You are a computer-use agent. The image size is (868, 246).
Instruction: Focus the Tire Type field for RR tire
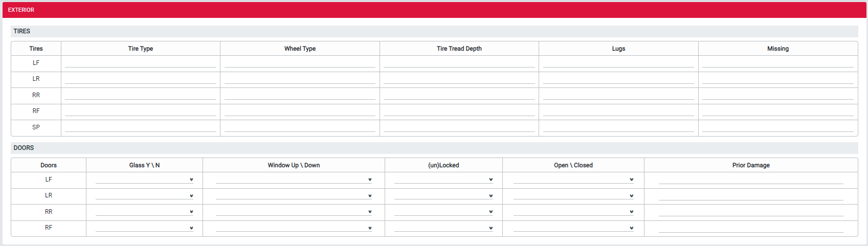click(141, 95)
